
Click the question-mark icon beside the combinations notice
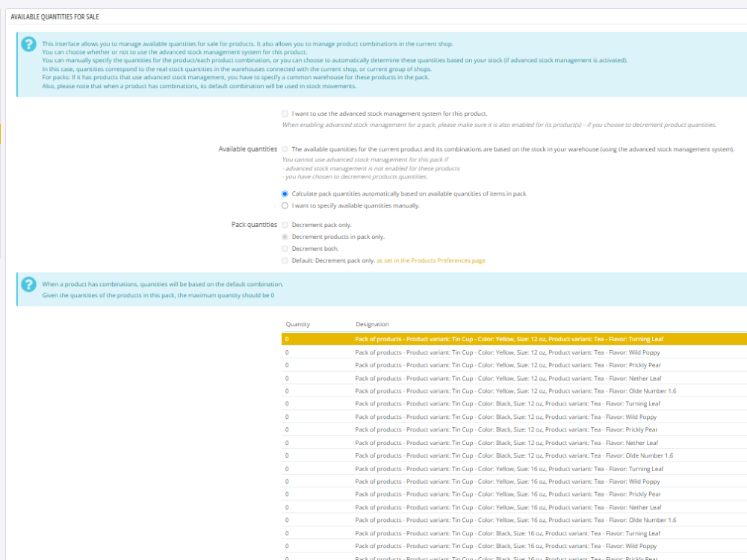click(x=28, y=284)
